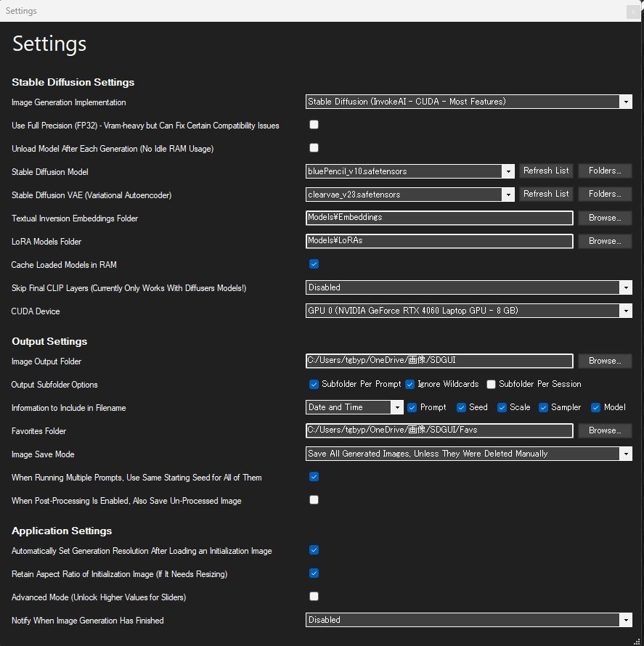The height and width of the screenshot is (646, 644).
Task: Uncheck the Seed filename option
Action: [x=461, y=407]
